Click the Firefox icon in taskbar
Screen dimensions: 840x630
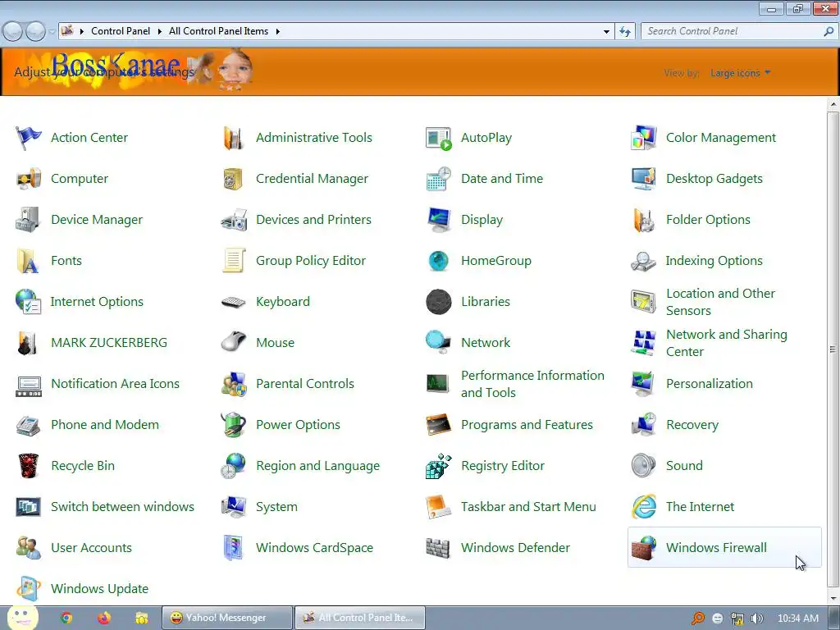pyautogui.click(x=104, y=618)
